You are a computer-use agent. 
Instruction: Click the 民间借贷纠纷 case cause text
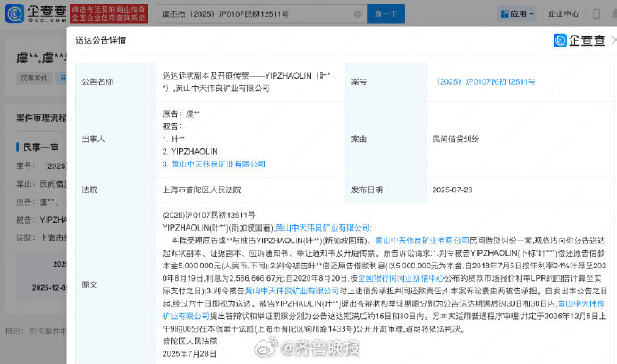456,139
